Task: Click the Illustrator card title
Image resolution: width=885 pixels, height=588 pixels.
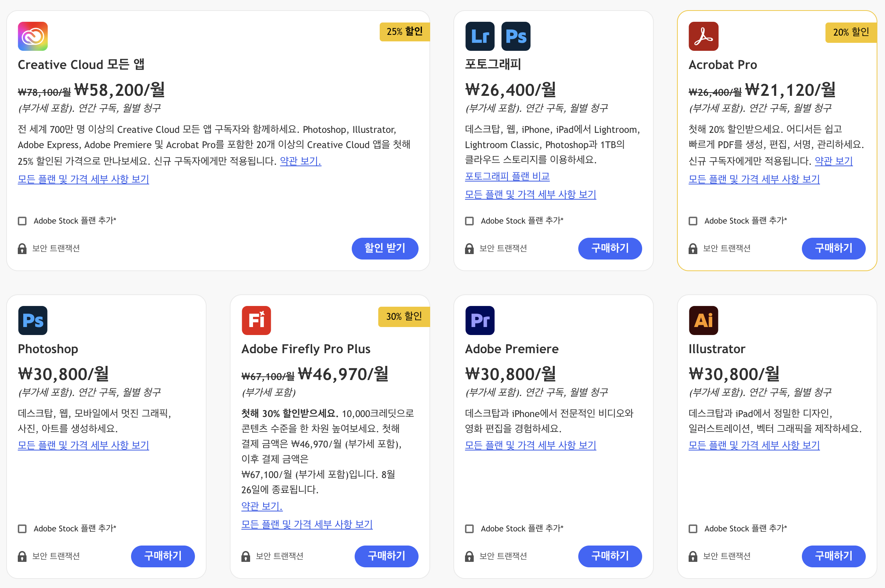Action: coord(717,349)
